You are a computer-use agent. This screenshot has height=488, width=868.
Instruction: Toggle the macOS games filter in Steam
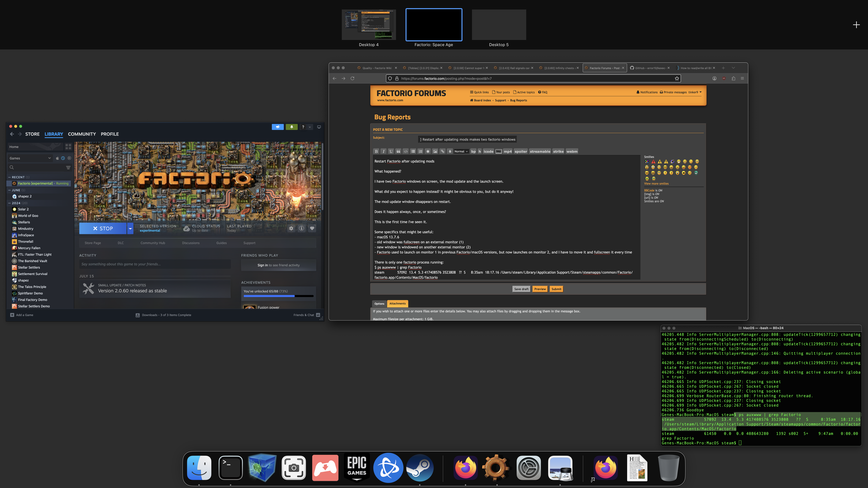point(57,158)
